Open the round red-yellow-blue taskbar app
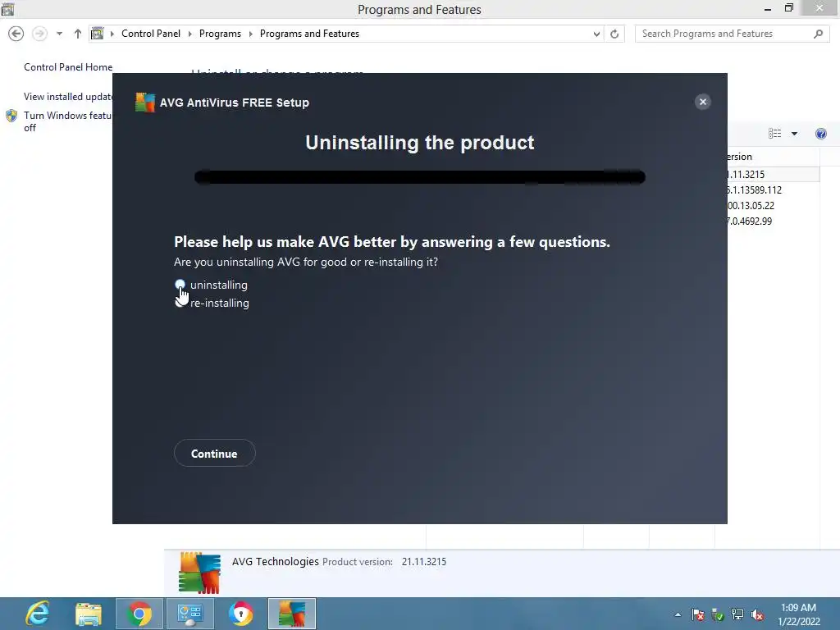Screen dimensions: 840x630 coord(240,614)
